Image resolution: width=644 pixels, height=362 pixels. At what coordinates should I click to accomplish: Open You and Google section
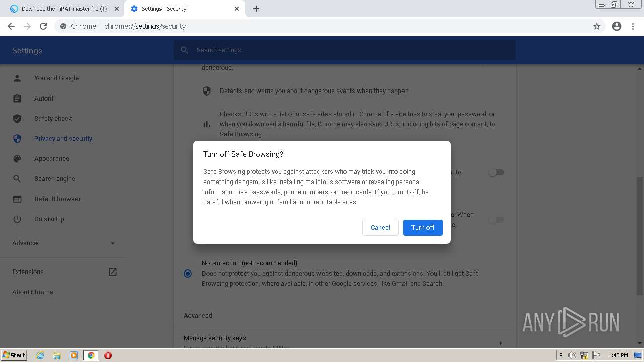point(56,78)
